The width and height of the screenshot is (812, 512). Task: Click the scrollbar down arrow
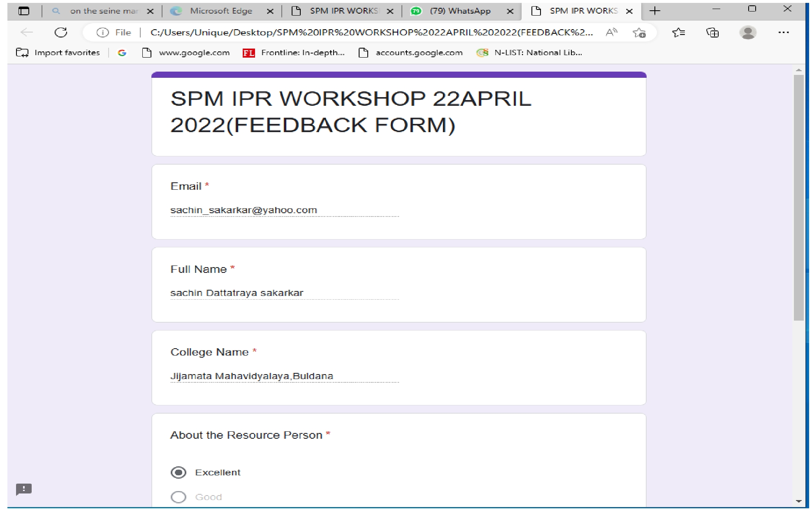pos(798,501)
